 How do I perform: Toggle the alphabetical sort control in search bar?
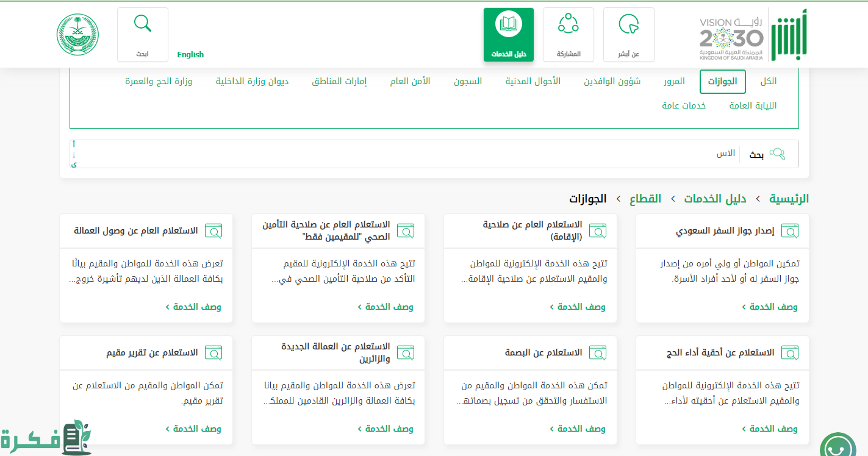tap(74, 154)
